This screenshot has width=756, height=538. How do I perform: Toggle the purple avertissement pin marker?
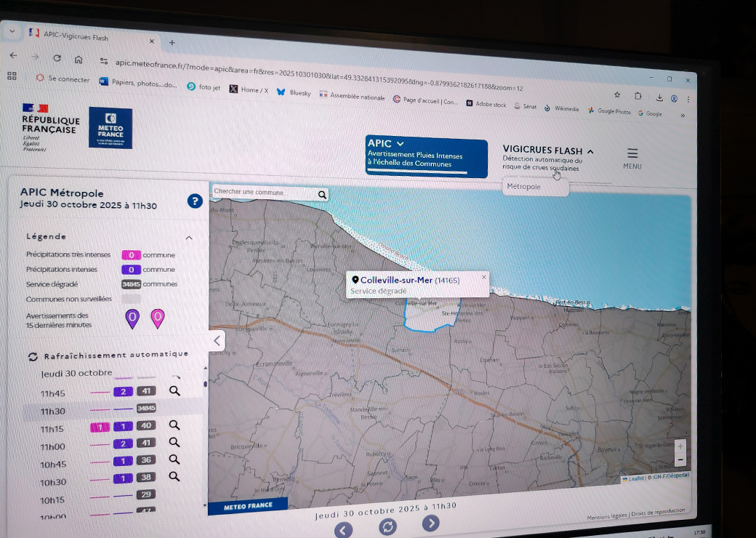[x=132, y=318]
